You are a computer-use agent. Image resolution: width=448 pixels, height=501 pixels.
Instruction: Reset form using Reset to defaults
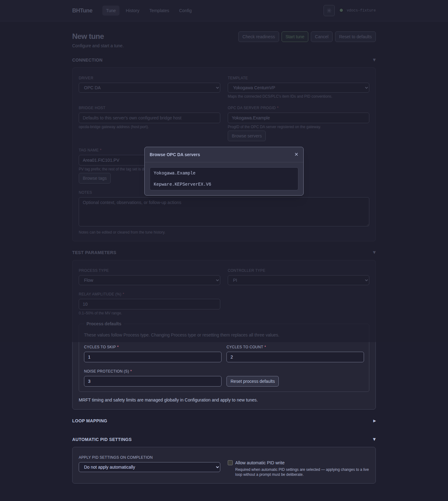[x=355, y=37]
